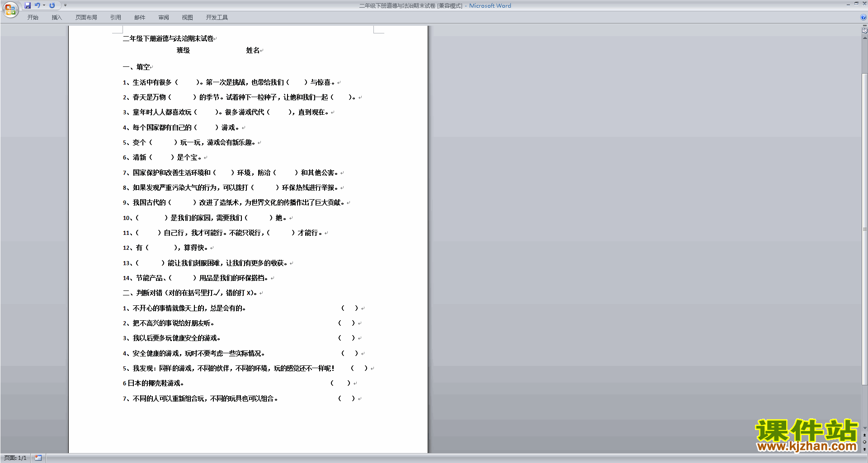The width and height of the screenshot is (868, 463).
Task: Switch to the 页面布局 ribbon tab
Action: point(86,18)
